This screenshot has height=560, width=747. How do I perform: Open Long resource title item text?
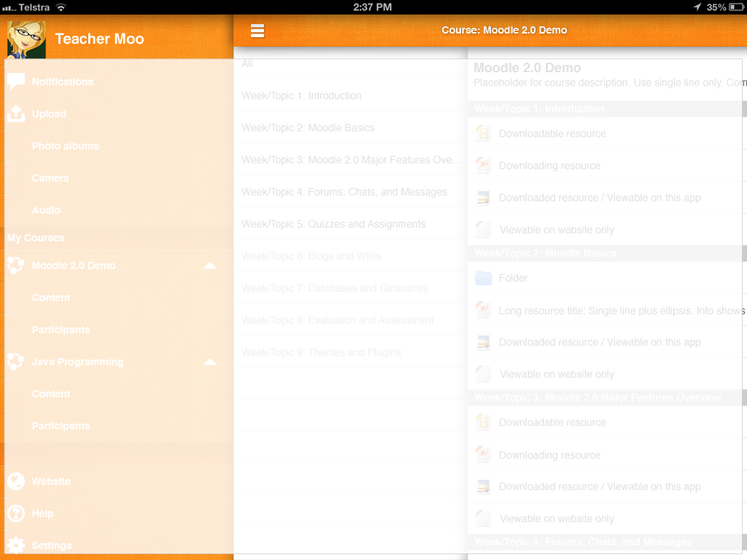point(622,311)
